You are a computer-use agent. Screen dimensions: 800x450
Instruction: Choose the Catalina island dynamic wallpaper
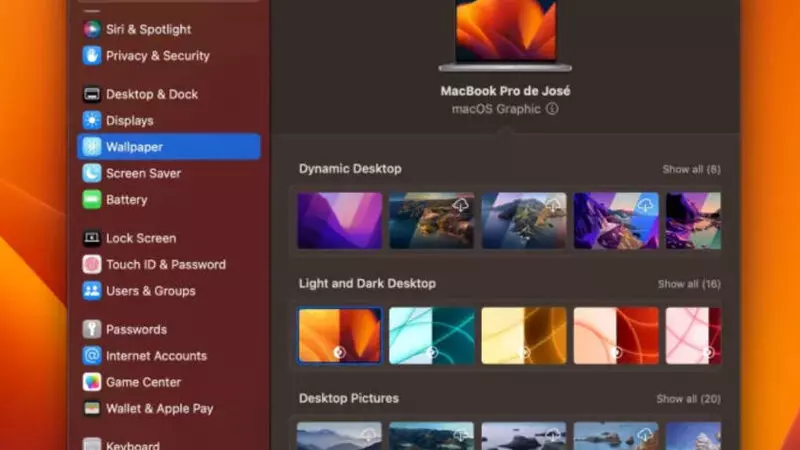click(524, 220)
